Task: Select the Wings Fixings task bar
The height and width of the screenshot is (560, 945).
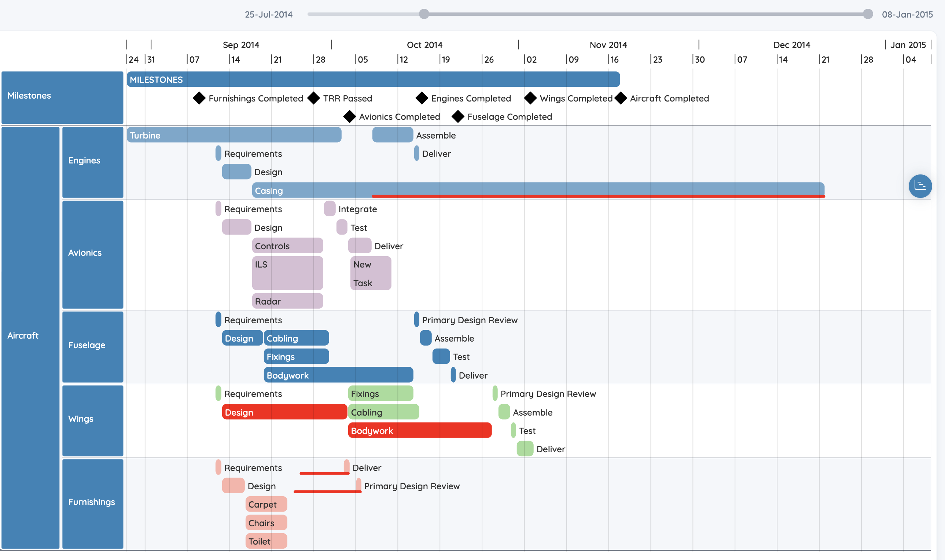Action: pos(380,393)
